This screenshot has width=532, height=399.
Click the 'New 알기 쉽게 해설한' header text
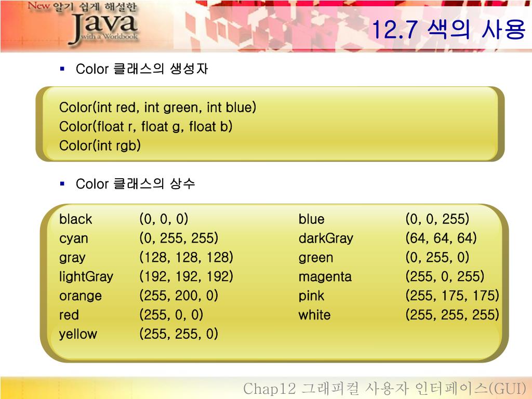pos(82,7)
